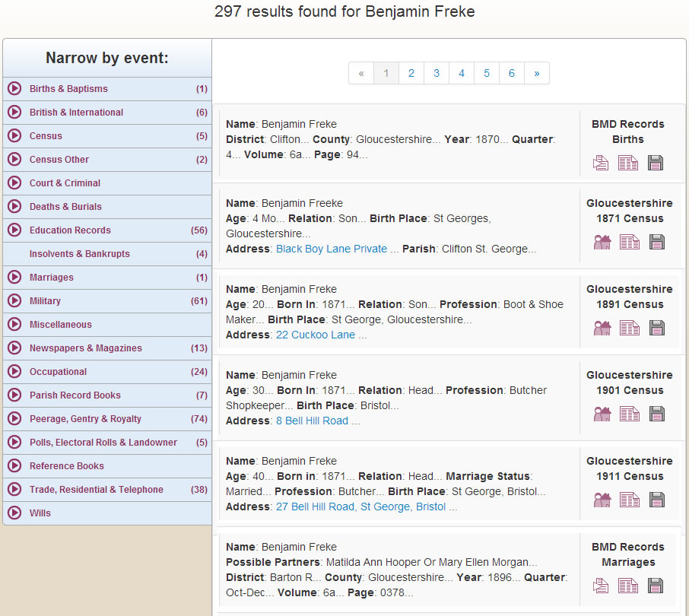
Task: Open original page image for 1870 BMD Births record
Action: tap(628, 163)
